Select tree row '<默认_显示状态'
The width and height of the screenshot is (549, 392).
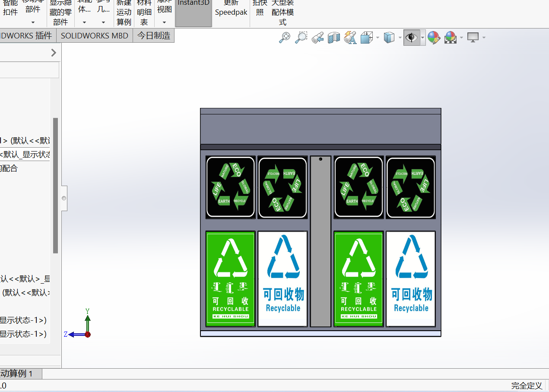pyautogui.click(x=25, y=155)
